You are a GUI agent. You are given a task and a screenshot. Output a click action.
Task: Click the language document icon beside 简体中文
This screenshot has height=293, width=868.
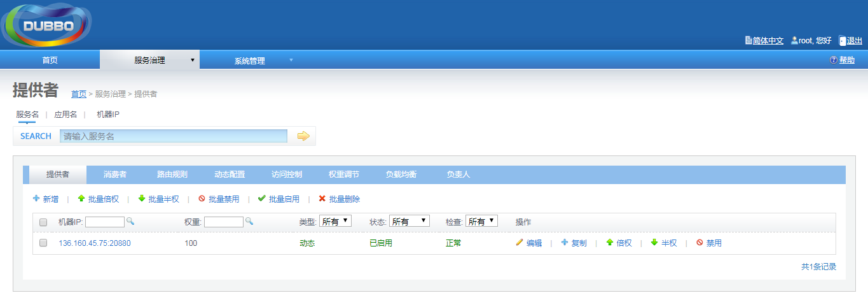click(748, 40)
